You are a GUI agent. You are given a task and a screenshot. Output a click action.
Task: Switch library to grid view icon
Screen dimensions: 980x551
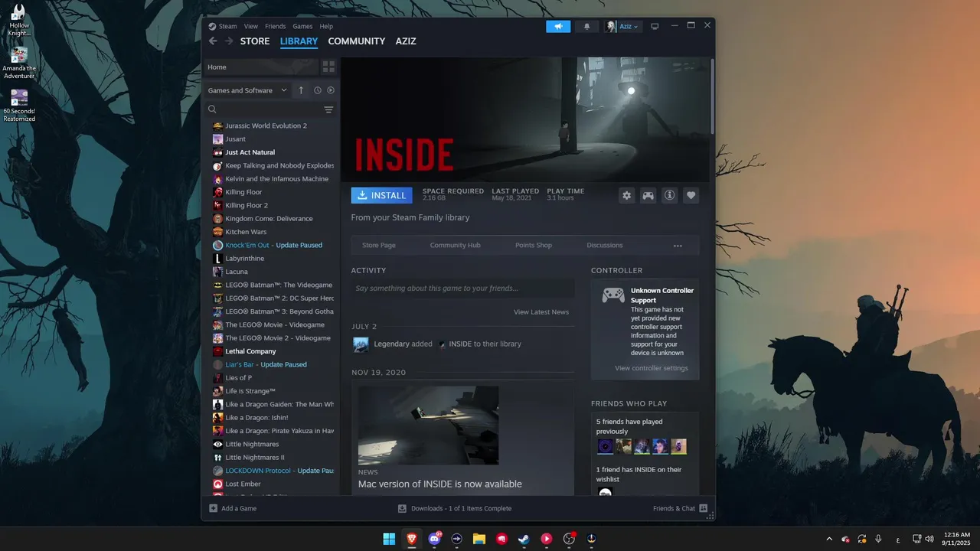[328, 67]
